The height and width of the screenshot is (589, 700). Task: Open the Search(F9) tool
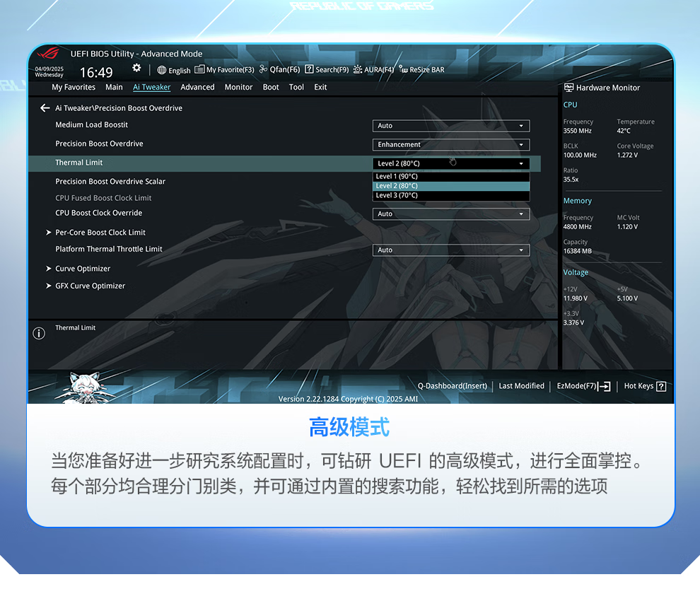point(327,70)
